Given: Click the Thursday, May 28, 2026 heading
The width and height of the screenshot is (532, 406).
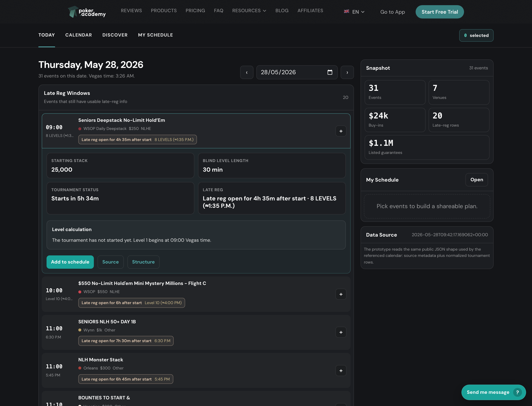Looking at the screenshot, I should coord(91,65).
